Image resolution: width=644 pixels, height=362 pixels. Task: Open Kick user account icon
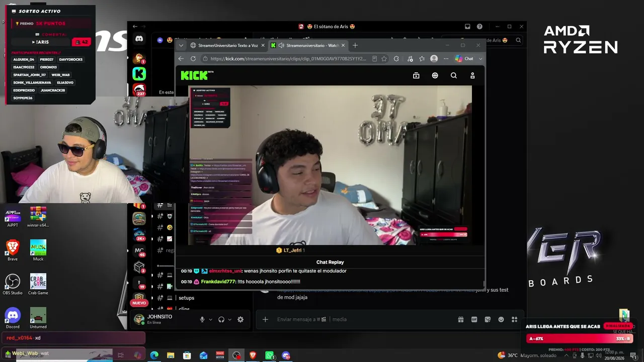(x=472, y=75)
